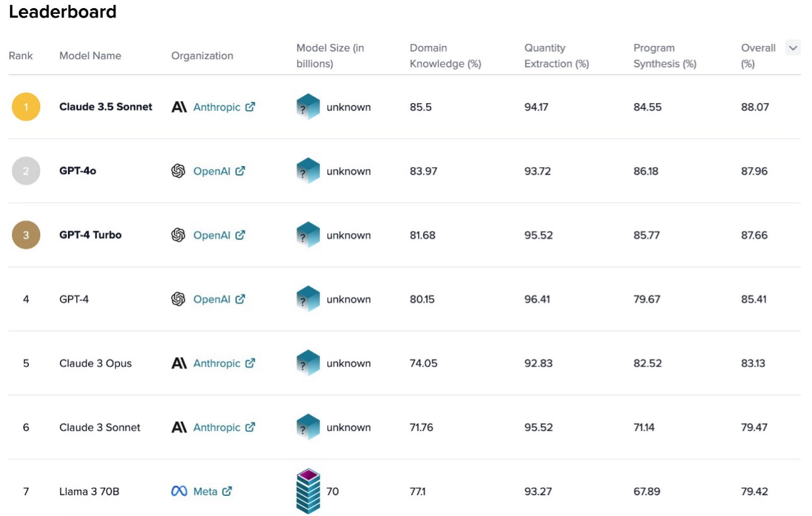Click external link icon beside Meta

[x=227, y=491]
